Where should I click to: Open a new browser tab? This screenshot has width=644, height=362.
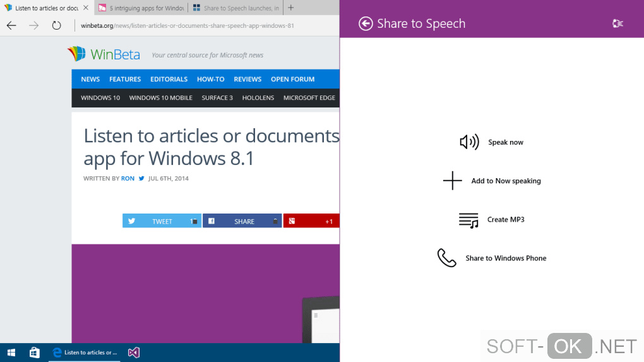(291, 8)
